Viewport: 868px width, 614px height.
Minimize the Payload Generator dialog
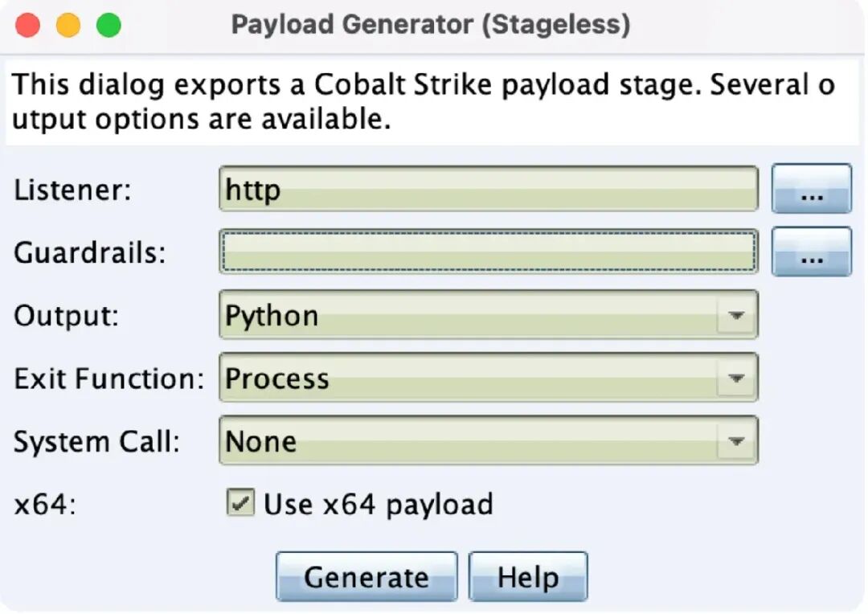pyautogui.click(x=68, y=25)
